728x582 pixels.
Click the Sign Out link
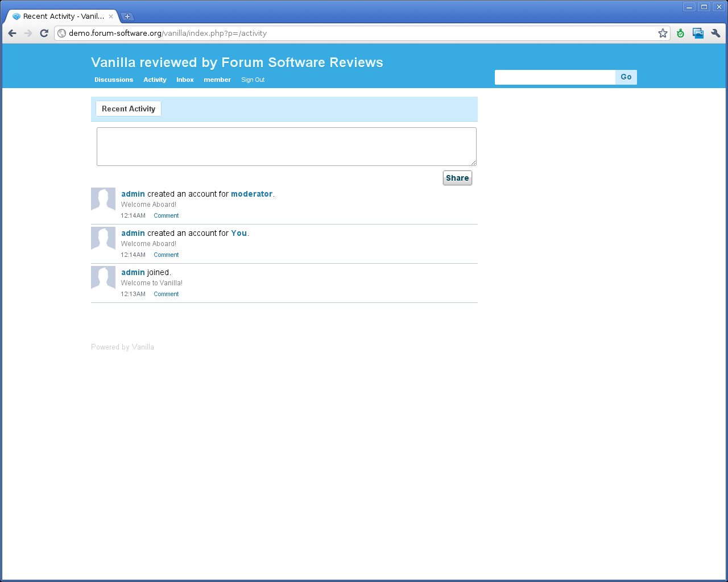coord(253,80)
